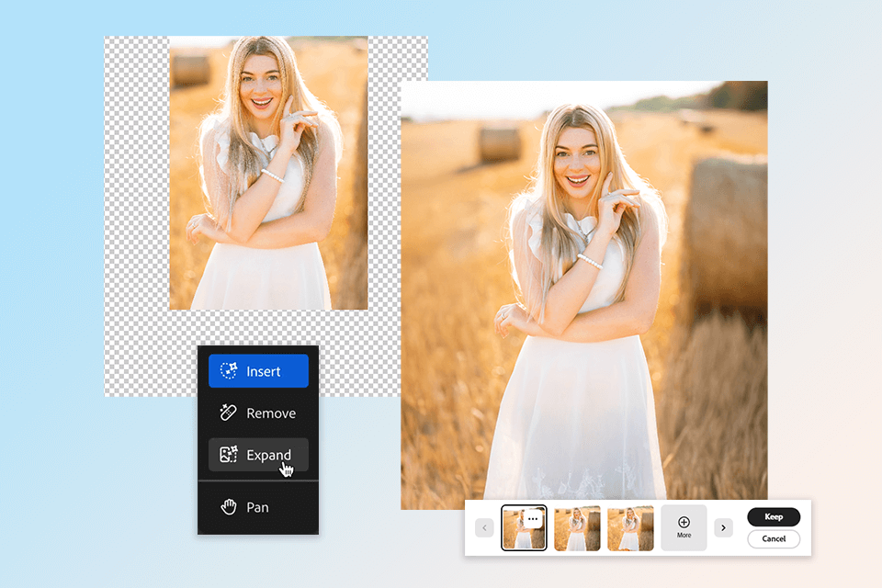Viewport: 882px width, 588px height.
Task: Select the second variation thumbnail
Action: (x=577, y=527)
